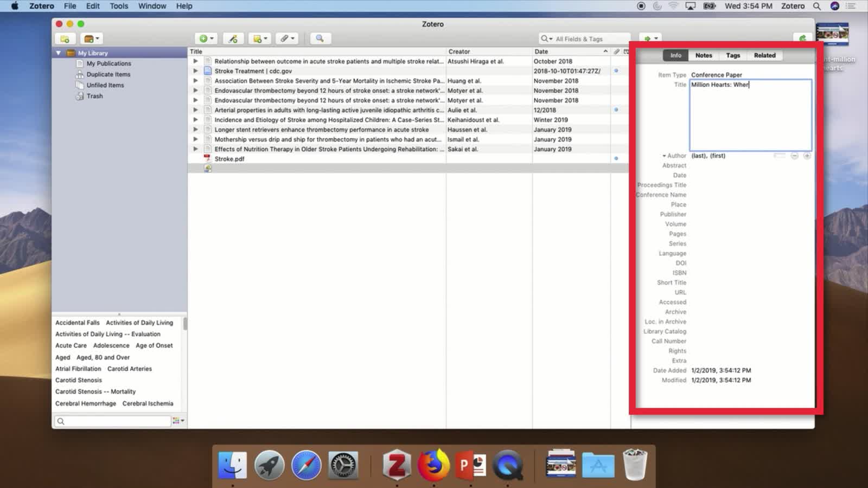Click the New Collection toolbar icon

[65, 38]
